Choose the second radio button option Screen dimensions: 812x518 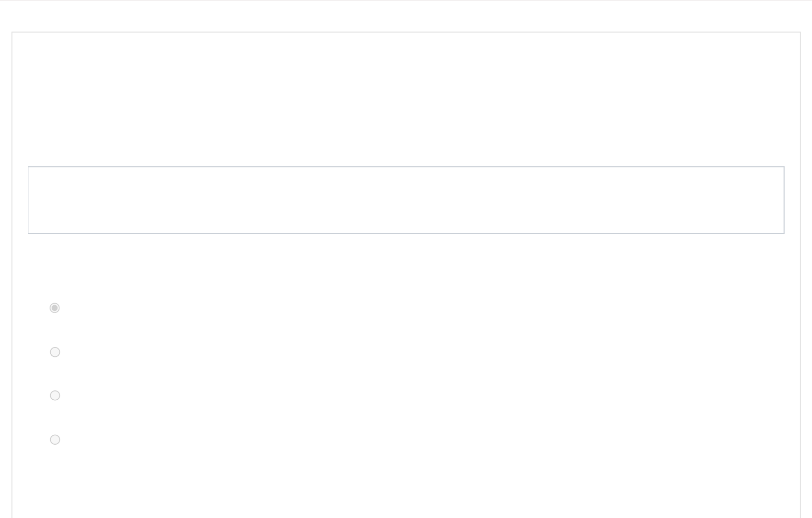pos(55,352)
